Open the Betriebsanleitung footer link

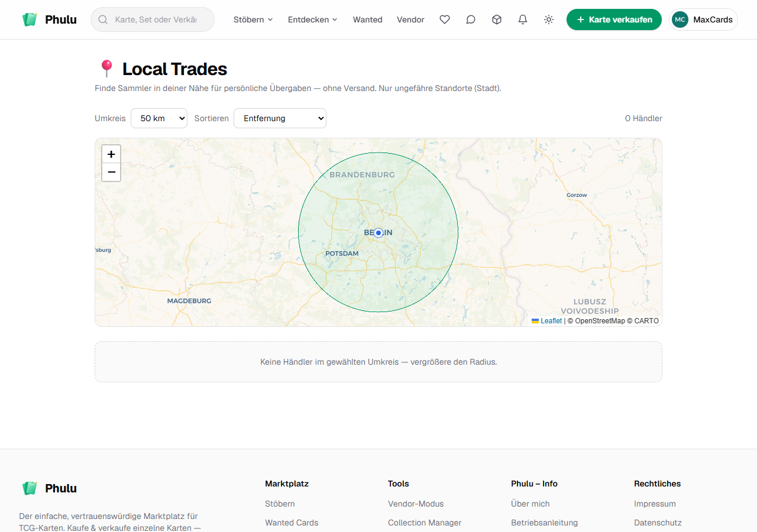point(544,523)
